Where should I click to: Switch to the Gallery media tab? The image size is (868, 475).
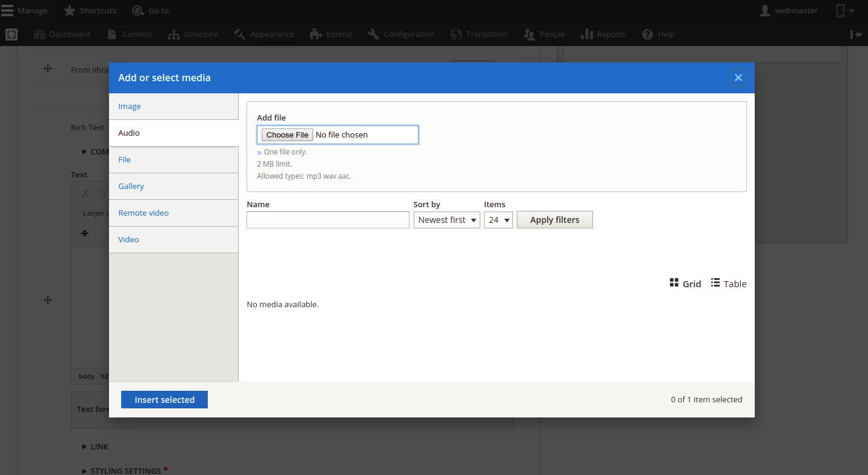(174, 186)
